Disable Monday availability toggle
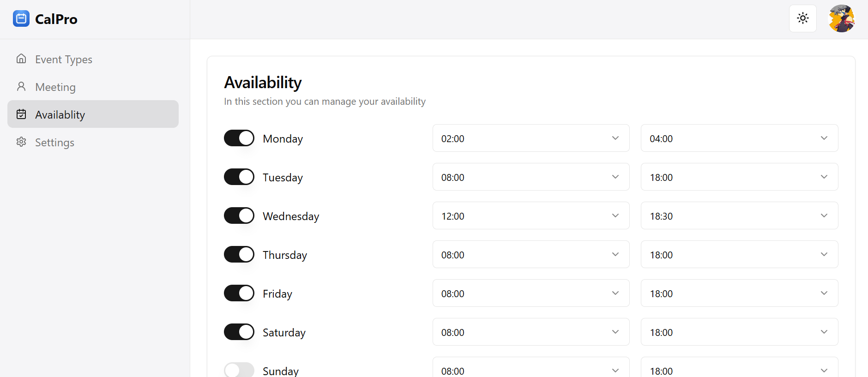868x377 pixels. [239, 138]
